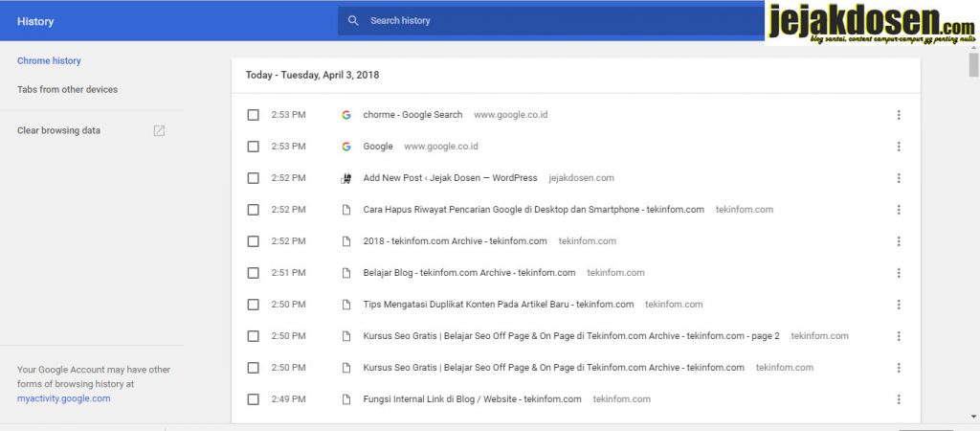Click the search magnifier icon in history bar
Image resolution: width=980 pixels, height=431 pixels.
pos(353,21)
